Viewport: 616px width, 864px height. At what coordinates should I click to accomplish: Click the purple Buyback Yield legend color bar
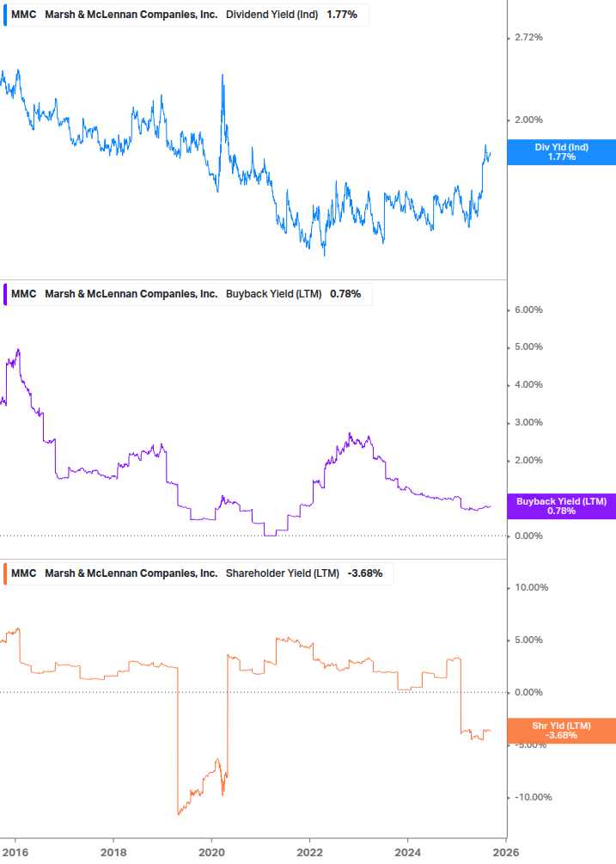(x=5, y=294)
